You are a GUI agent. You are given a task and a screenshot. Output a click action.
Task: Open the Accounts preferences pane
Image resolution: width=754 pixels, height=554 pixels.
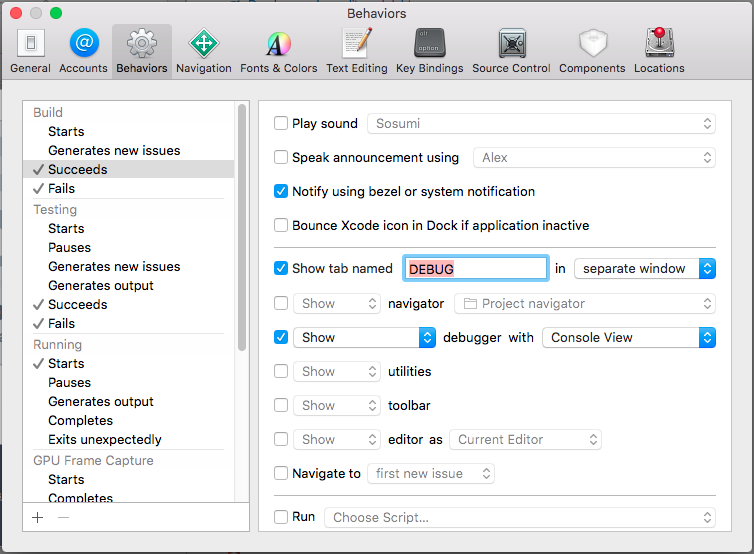[x=83, y=51]
